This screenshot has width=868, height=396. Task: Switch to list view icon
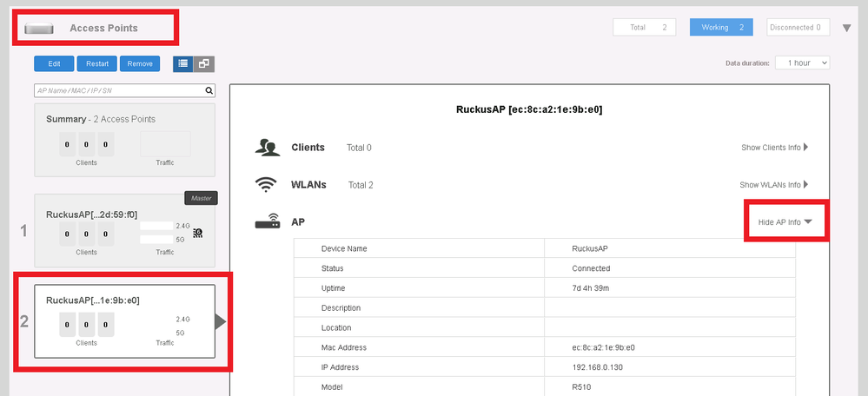pos(183,63)
